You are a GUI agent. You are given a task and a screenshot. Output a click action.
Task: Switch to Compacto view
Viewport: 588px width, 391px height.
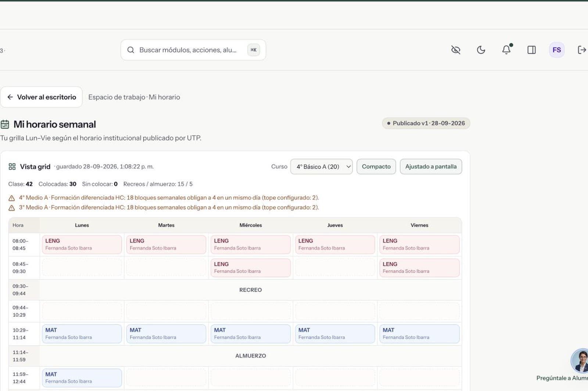[x=376, y=166]
